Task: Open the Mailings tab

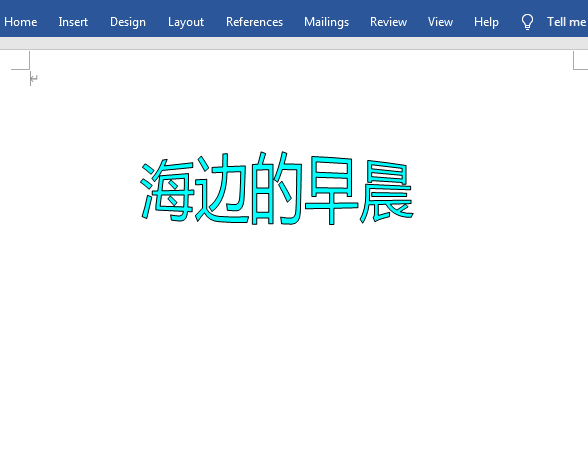Action: click(326, 22)
